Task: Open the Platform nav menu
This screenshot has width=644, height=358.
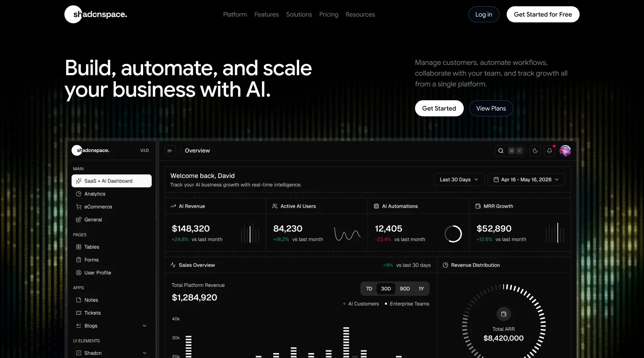Action: click(235, 14)
